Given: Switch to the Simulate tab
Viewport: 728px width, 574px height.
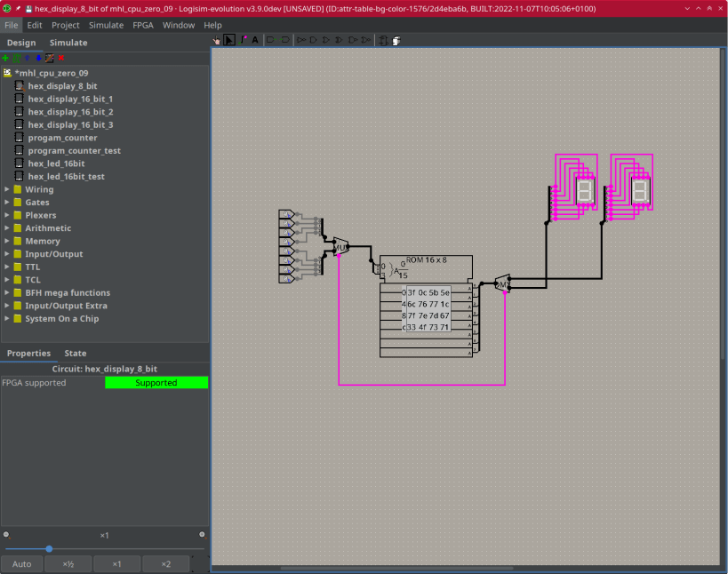Looking at the screenshot, I should (68, 43).
